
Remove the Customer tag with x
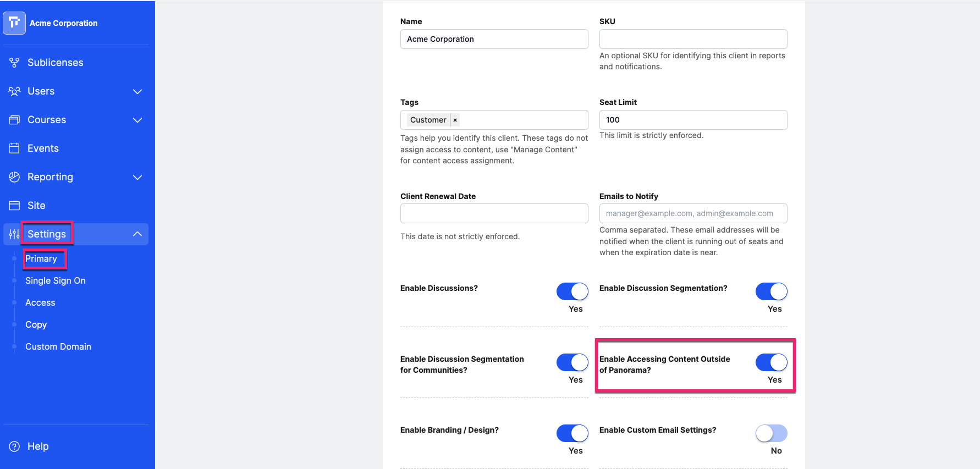click(455, 120)
